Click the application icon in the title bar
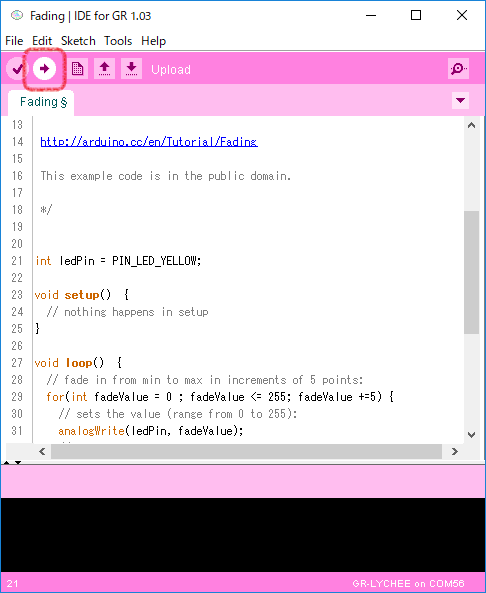Viewport: 486px width, 593px height. [17, 16]
